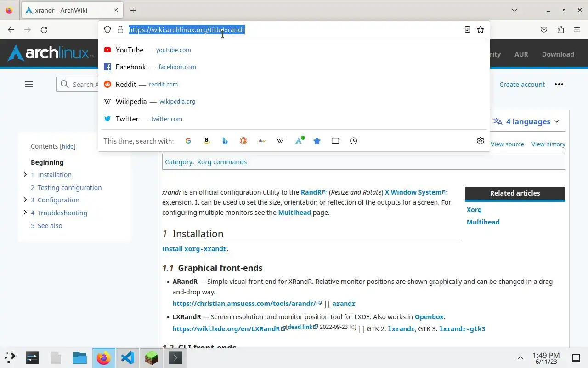
Task: Open Visual Studio Code from taskbar
Action: click(x=128, y=357)
